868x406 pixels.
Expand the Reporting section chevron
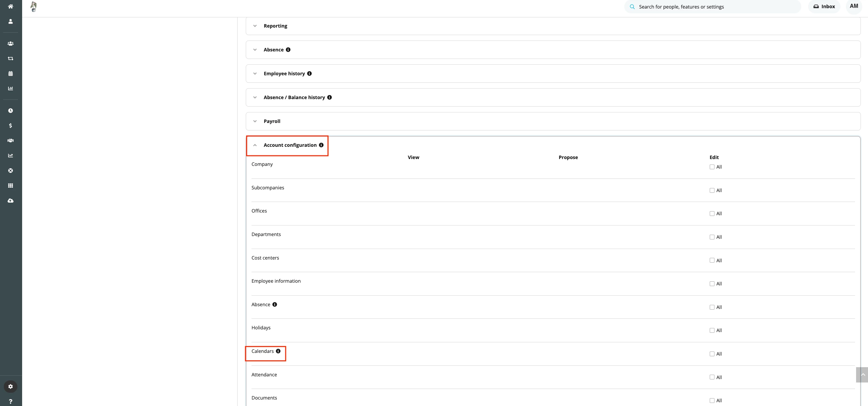[x=255, y=26]
